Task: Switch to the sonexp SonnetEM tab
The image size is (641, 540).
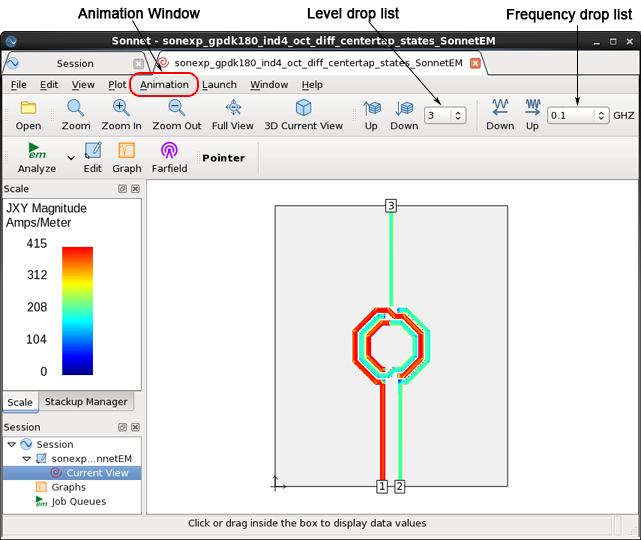Action: (318, 63)
